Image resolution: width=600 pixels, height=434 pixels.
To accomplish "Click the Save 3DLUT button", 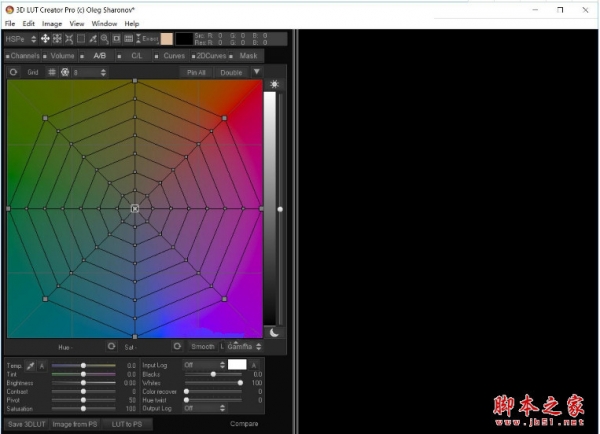I will point(26,424).
